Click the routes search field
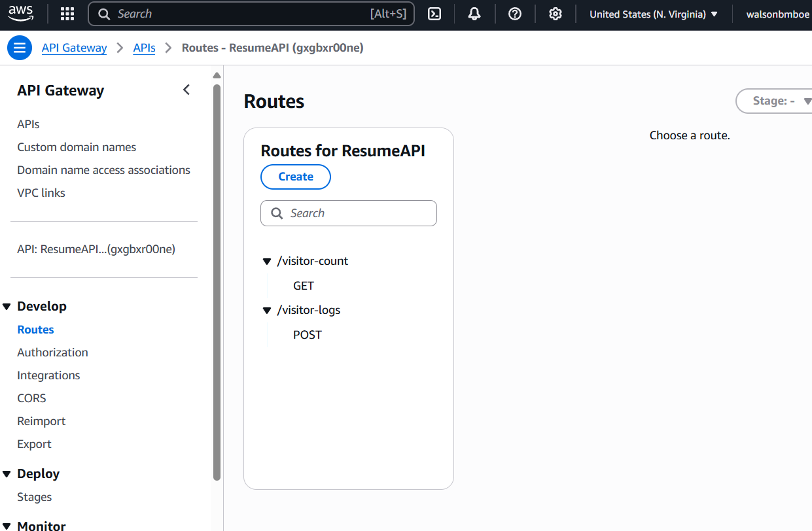The height and width of the screenshot is (531, 812). point(349,213)
